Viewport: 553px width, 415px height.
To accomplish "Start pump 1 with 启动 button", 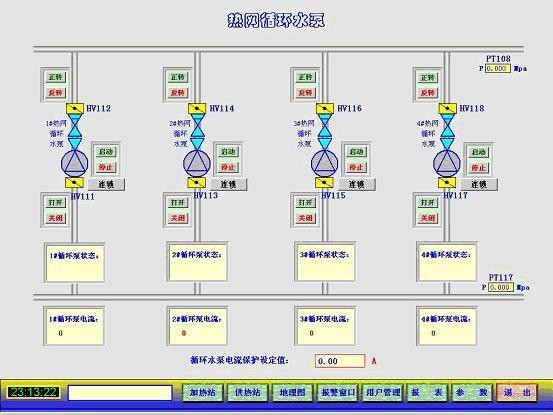I will pyautogui.click(x=106, y=152).
